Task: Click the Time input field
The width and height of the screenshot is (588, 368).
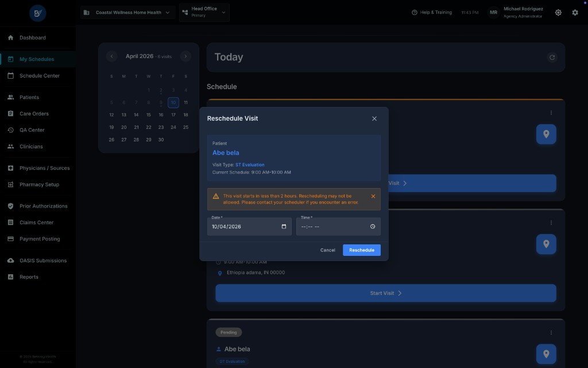Action: click(338, 227)
